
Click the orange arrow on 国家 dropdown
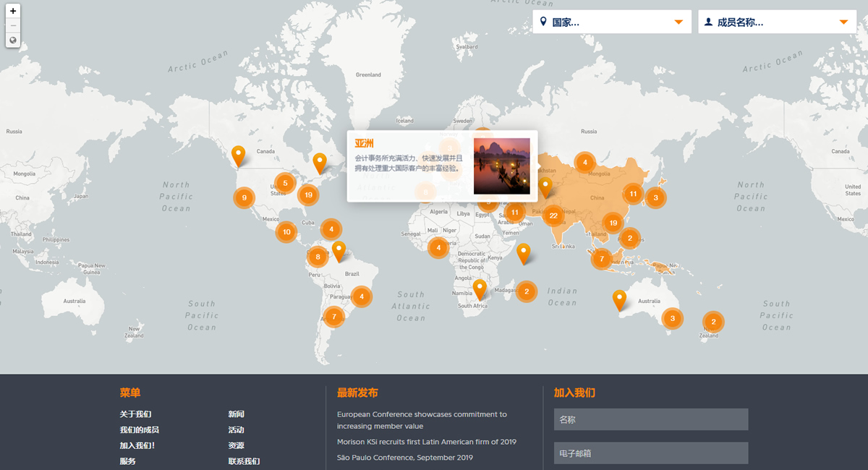pyautogui.click(x=678, y=22)
